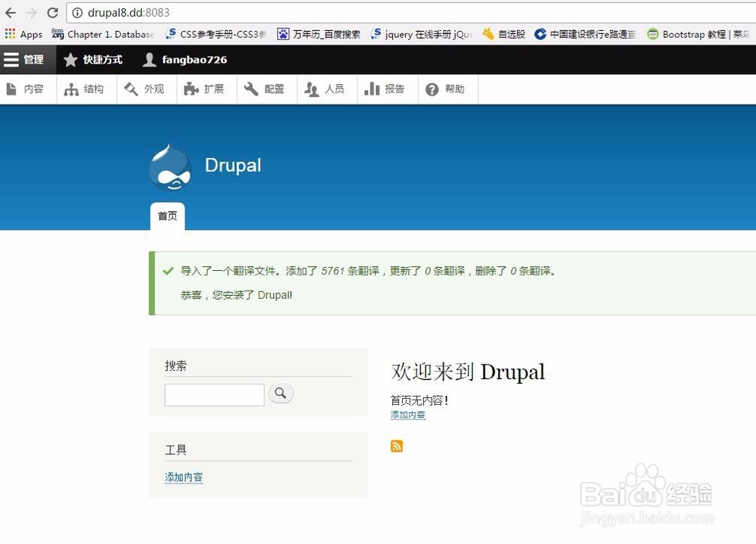The width and height of the screenshot is (756, 544).
Task: Click the search text field
Action: tap(214, 395)
